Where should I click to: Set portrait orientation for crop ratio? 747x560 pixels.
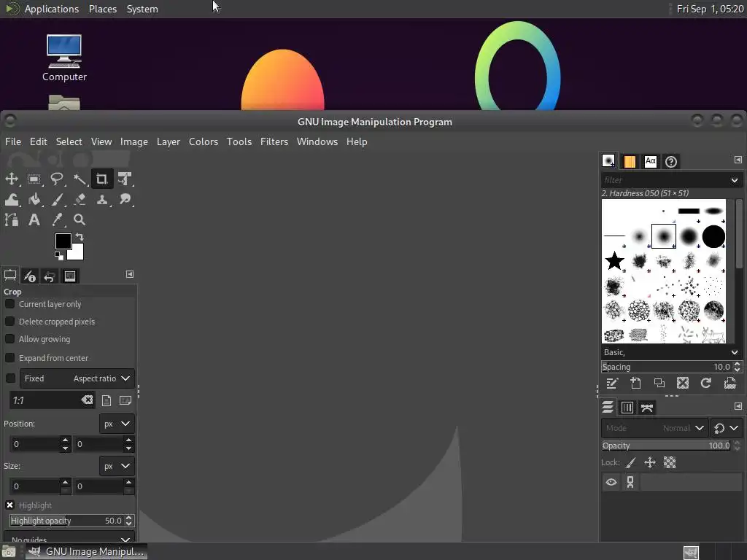tap(107, 400)
